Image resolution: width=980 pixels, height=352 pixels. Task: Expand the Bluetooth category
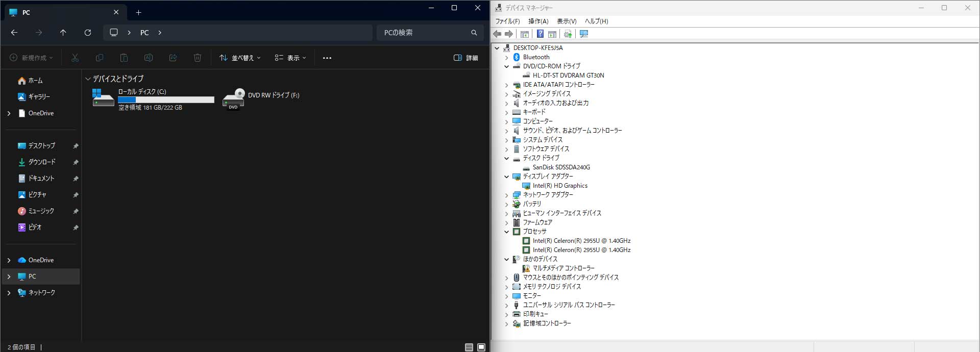[506, 58]
